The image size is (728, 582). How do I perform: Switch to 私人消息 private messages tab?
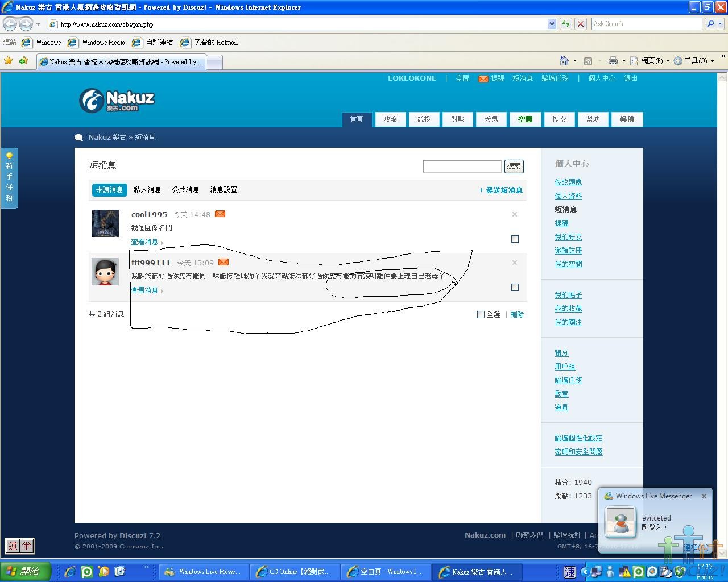(x=147, y=190)
